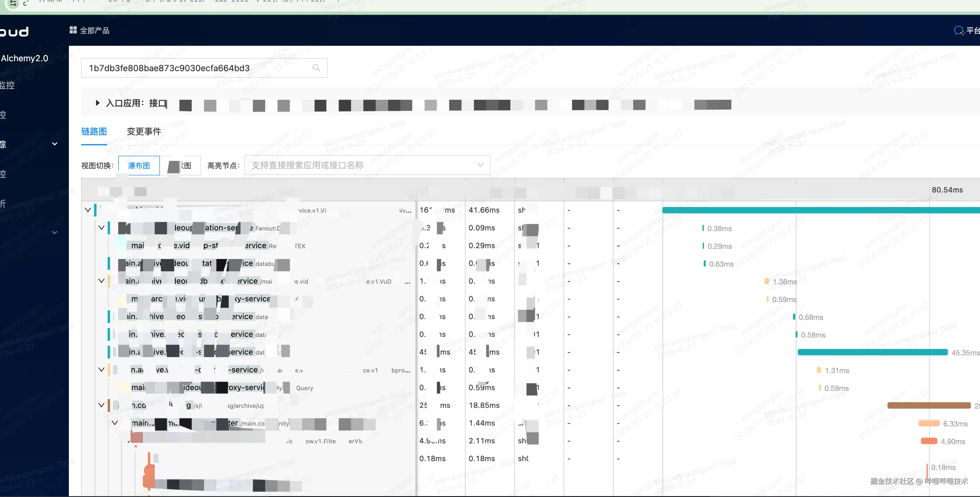Collapse the /x/i archive row chevron
Image resolution: width=980 pixels, height=497 pixels.
point(101,405)
